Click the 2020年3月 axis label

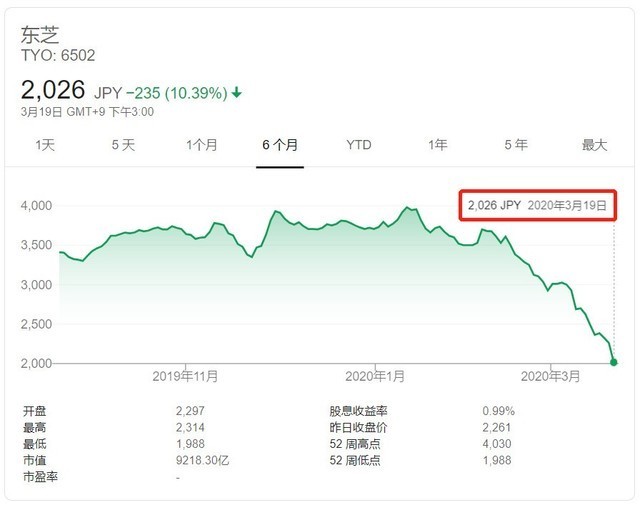pos(550,376)
